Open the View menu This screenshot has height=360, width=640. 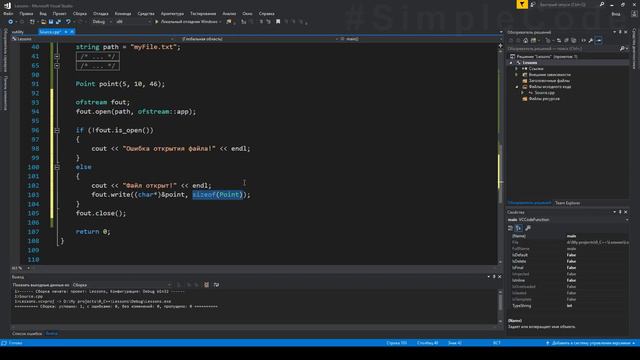pos(43,13)
